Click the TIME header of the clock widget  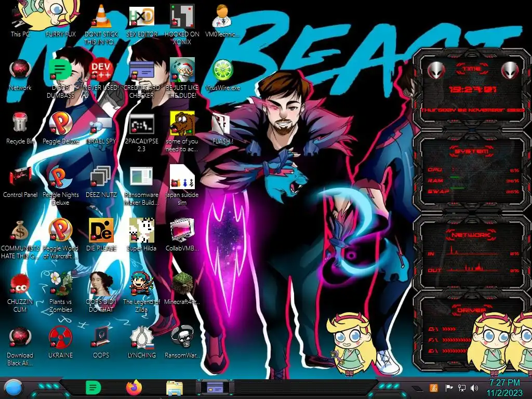click(x=472, y=69)
